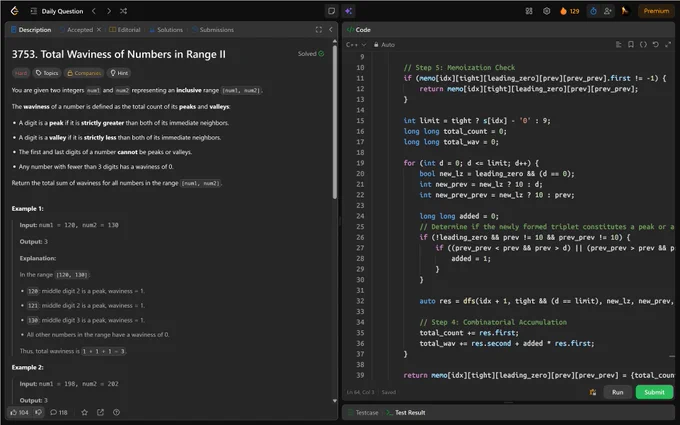This screenshot has height=425, width=680.
Task: Go to the next question arrow
Action: (109, 11)
